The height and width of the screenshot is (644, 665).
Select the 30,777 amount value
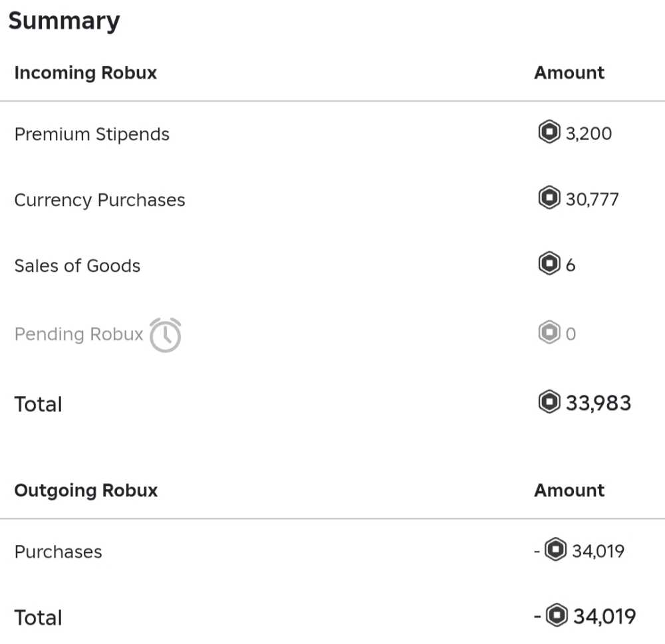click(592, 199)
